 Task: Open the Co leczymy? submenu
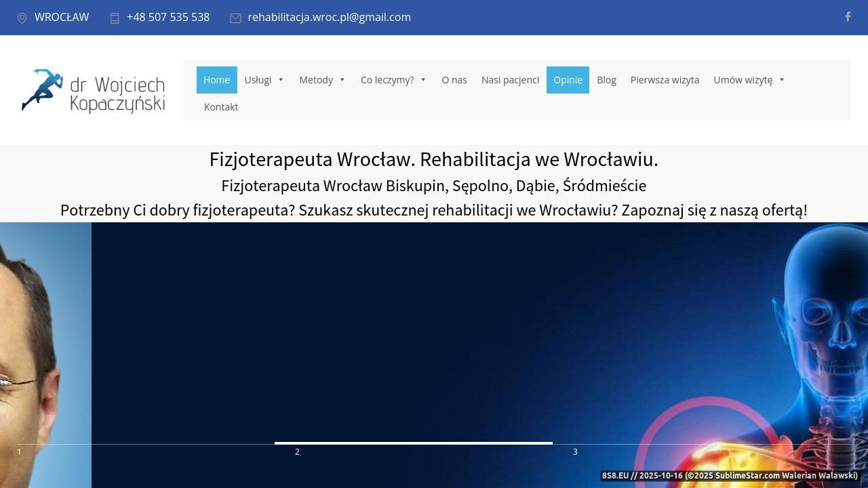tap(393, 80)
